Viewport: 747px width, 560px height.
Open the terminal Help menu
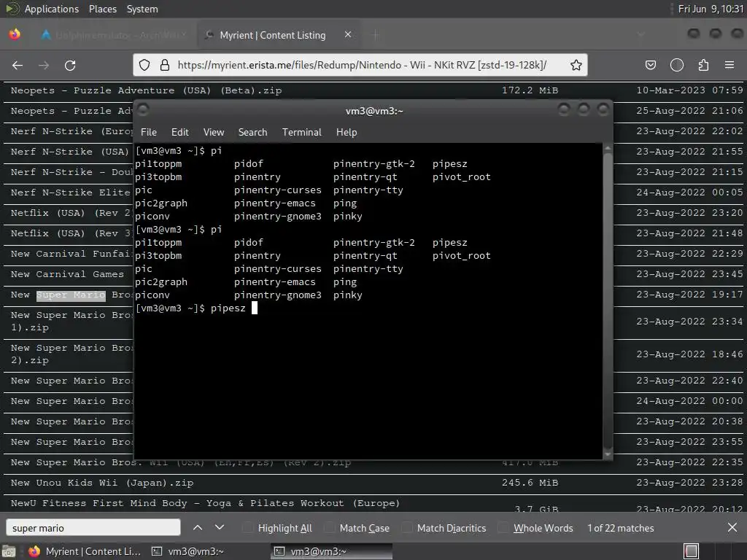[x=347, y=133]
